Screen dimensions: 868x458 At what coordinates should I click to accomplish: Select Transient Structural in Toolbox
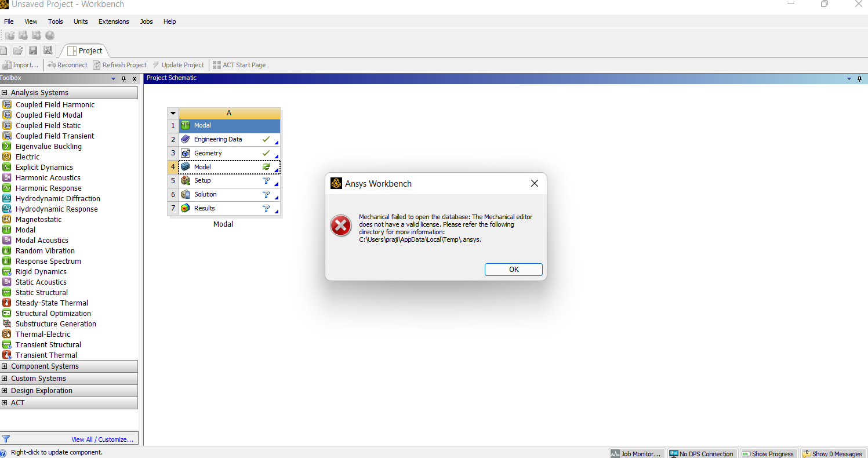pos(48,344)
